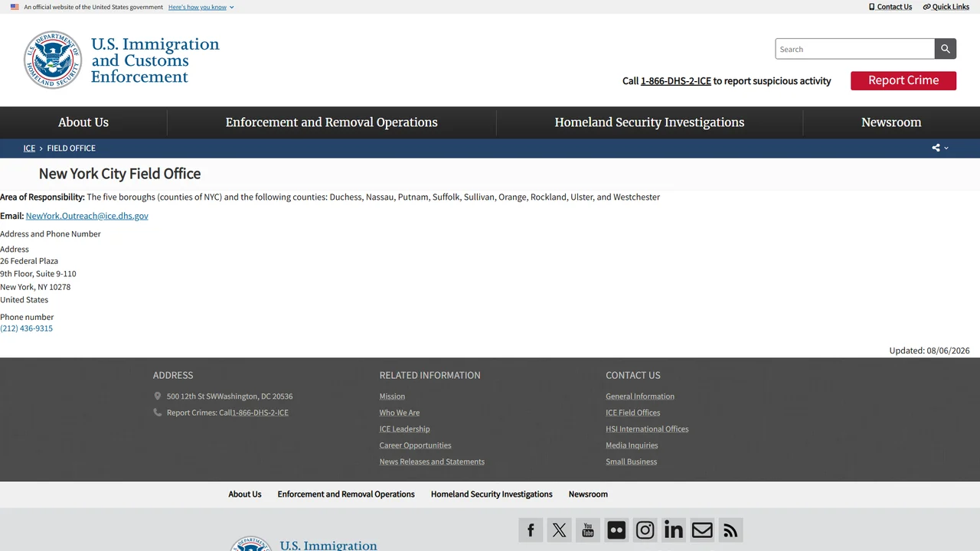The image size is (980, 551).
Task: Click 1-866-DHS-2-ICE link beside Report Crime
Action: pos(676,81)
